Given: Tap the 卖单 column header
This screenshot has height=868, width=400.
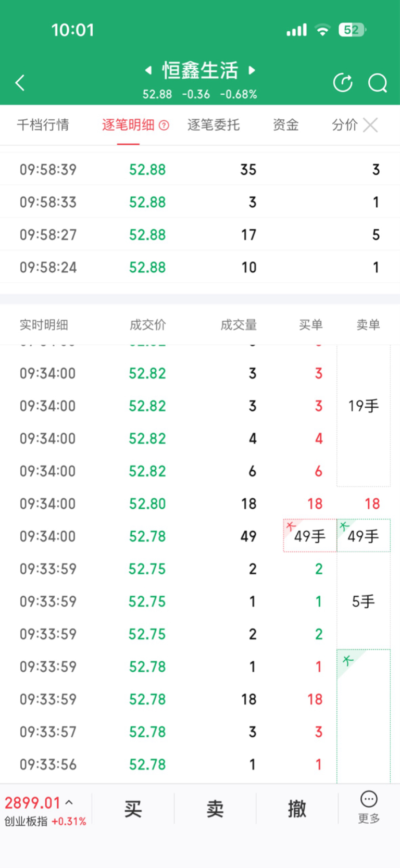Looking at the screenshot, I should pos(368,325).
